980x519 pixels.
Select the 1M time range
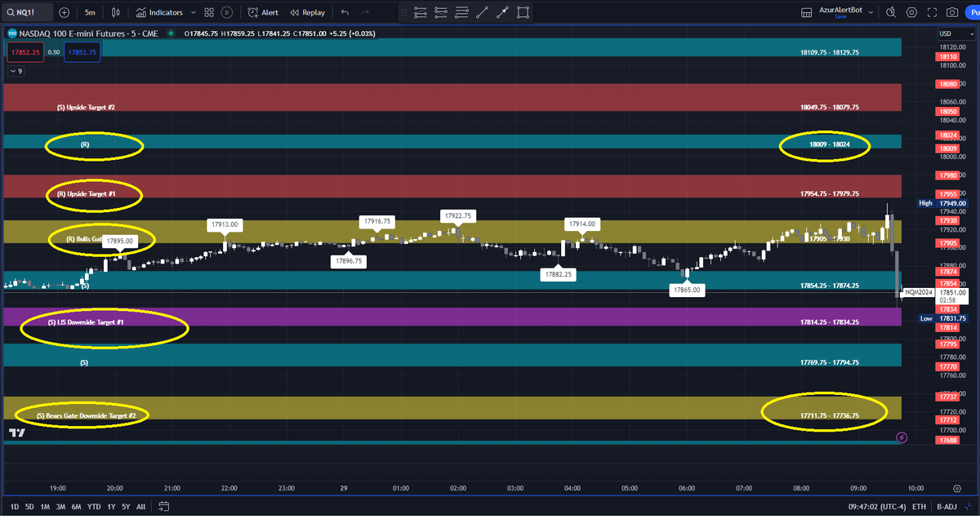coord(46,507)
